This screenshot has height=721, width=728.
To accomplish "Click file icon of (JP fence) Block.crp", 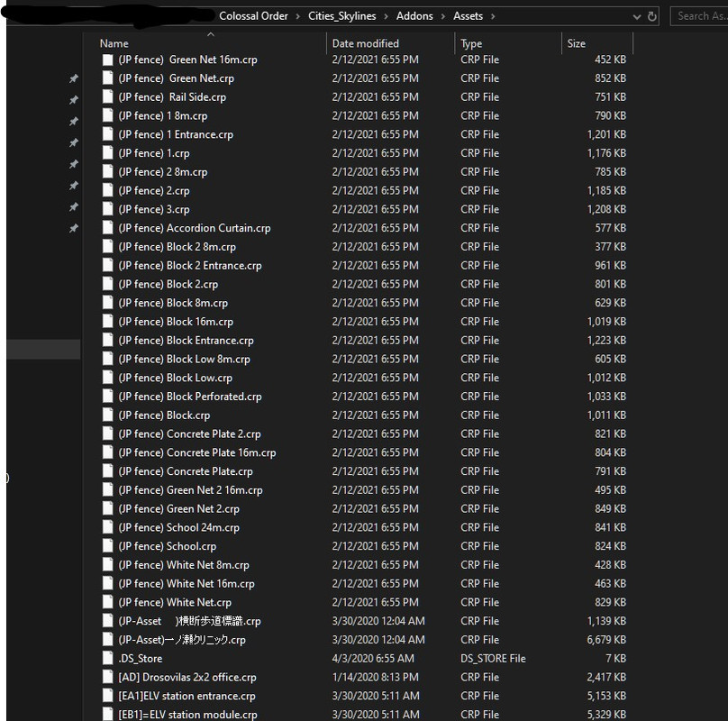I will pyautogui.click(x=108, y=415).
